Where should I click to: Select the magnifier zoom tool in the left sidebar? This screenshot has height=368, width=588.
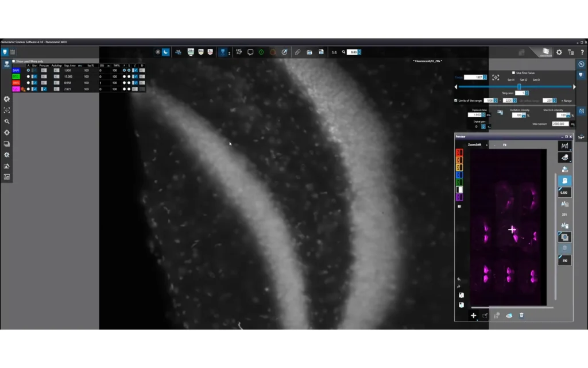7,121
